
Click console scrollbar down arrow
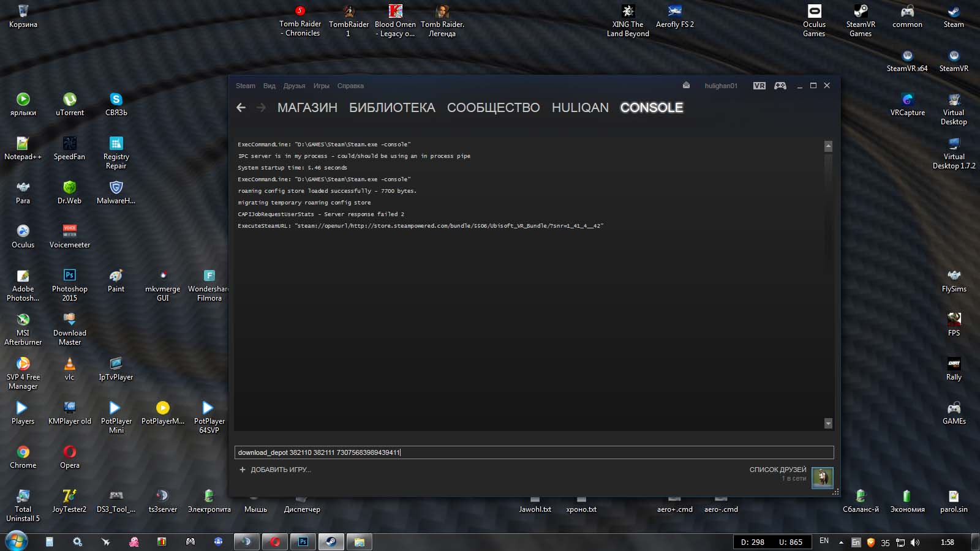point(828,423)
